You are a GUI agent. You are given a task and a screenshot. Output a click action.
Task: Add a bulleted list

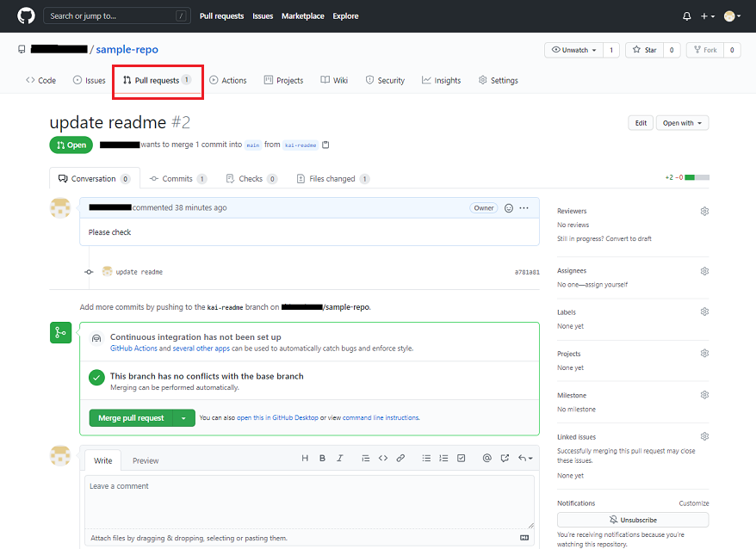coord(426,459)
